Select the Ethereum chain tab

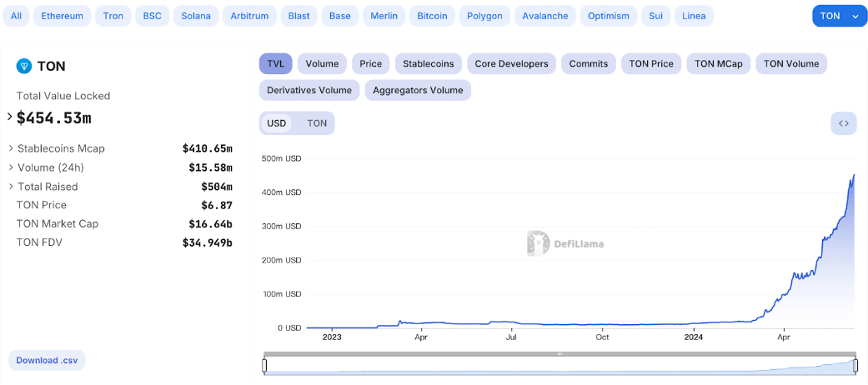62,16
